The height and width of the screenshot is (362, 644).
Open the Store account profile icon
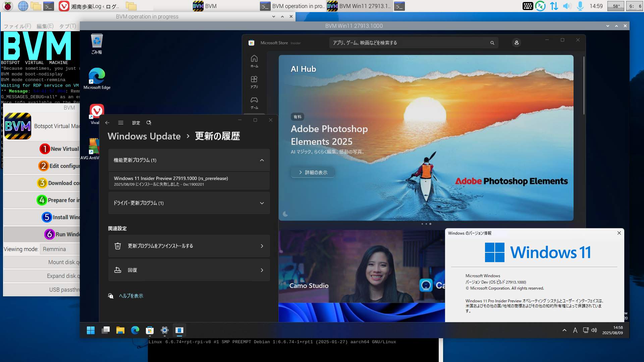(517, 43)
